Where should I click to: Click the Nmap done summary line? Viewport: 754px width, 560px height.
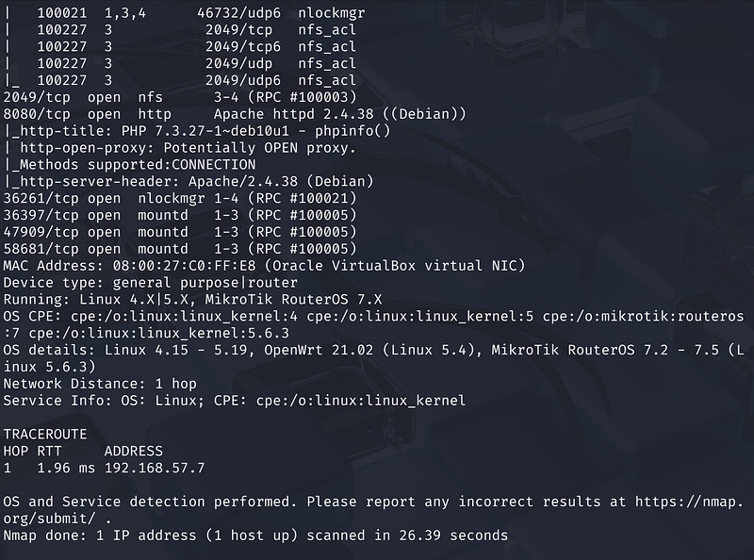point(254,535)
